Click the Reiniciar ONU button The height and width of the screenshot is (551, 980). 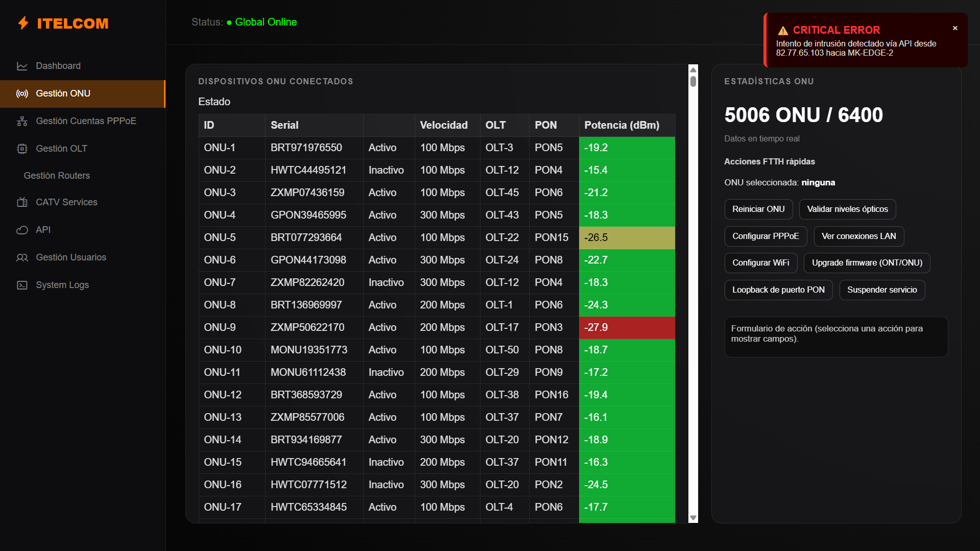tap(758, 209)
